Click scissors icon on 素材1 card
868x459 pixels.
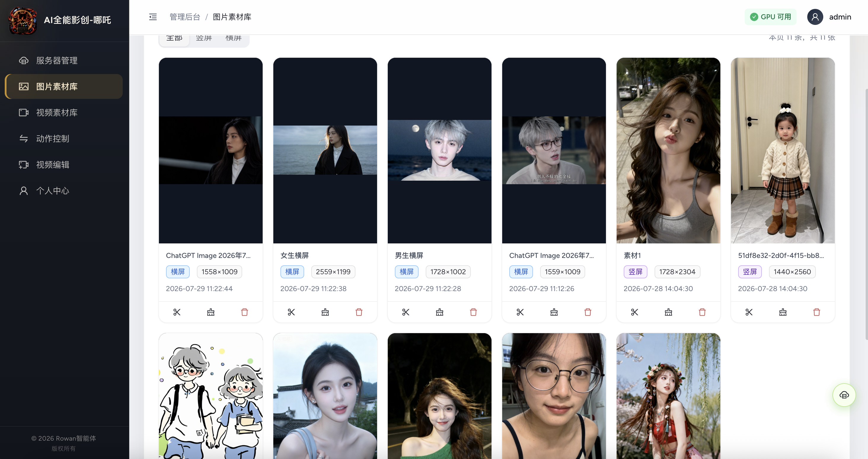(x=634, y=312)
